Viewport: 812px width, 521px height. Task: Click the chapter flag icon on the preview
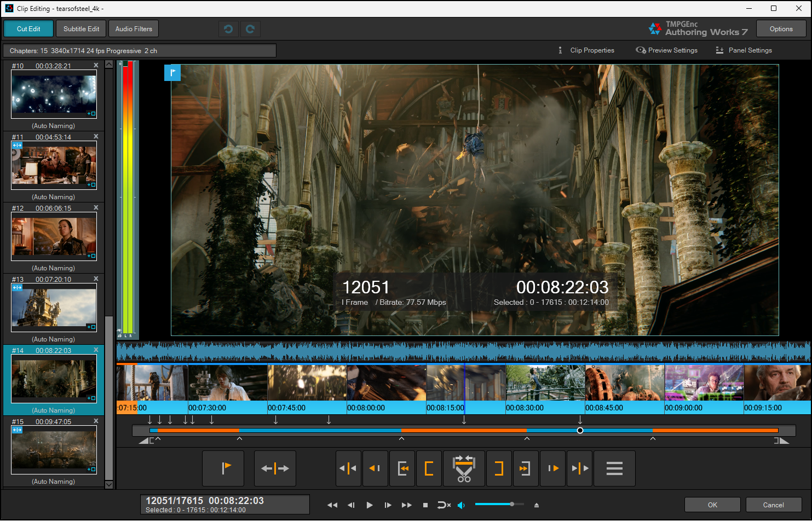[x=172, y=72]
